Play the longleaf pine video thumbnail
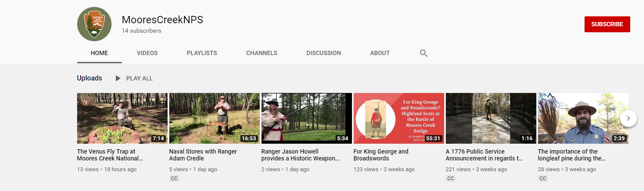 (x=583, y=118)
